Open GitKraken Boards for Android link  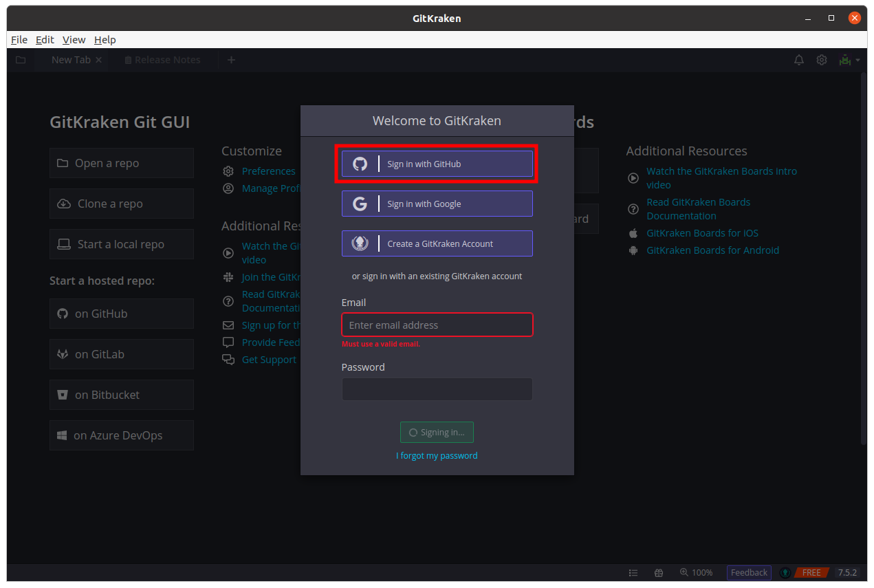coord(713,250)
